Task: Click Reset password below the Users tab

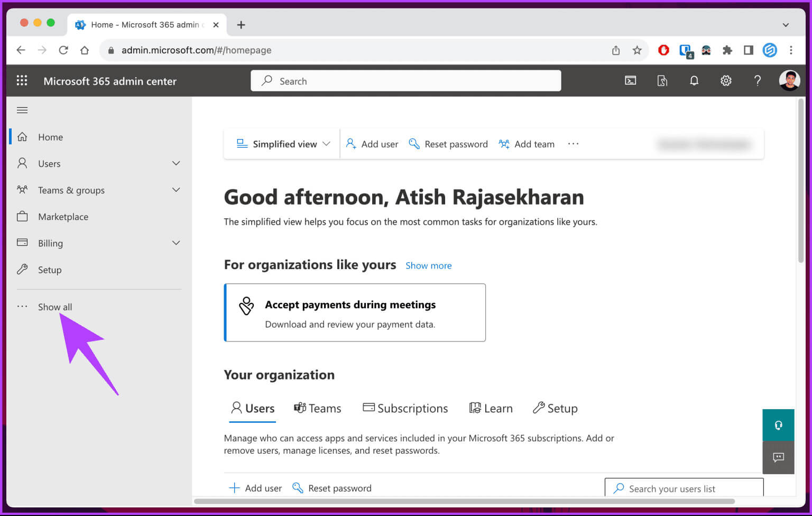Action: pyautogui.click(x=332, y=488)
